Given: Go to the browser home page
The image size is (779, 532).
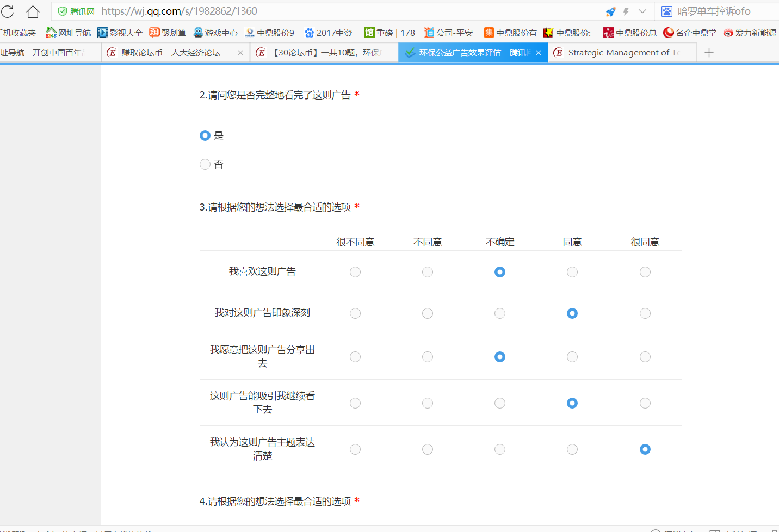Looking at the screenshot, I should 33,11.
